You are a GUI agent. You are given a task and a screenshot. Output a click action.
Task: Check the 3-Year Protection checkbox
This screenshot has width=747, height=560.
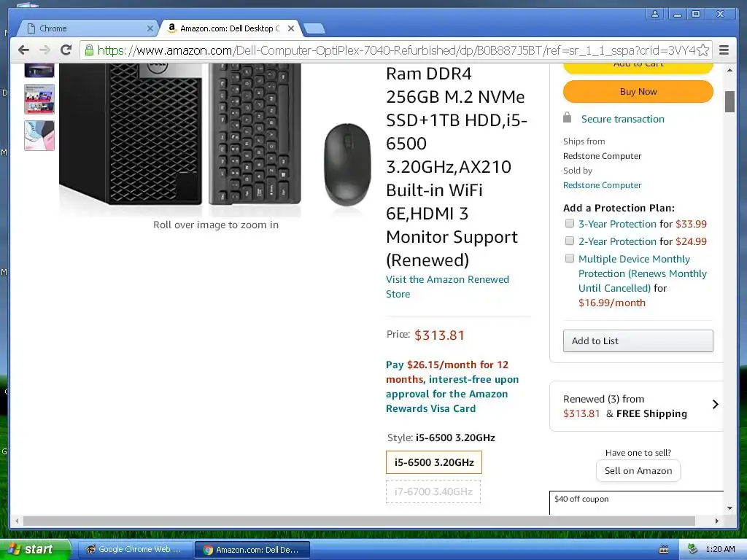click(x=569, y=223)
